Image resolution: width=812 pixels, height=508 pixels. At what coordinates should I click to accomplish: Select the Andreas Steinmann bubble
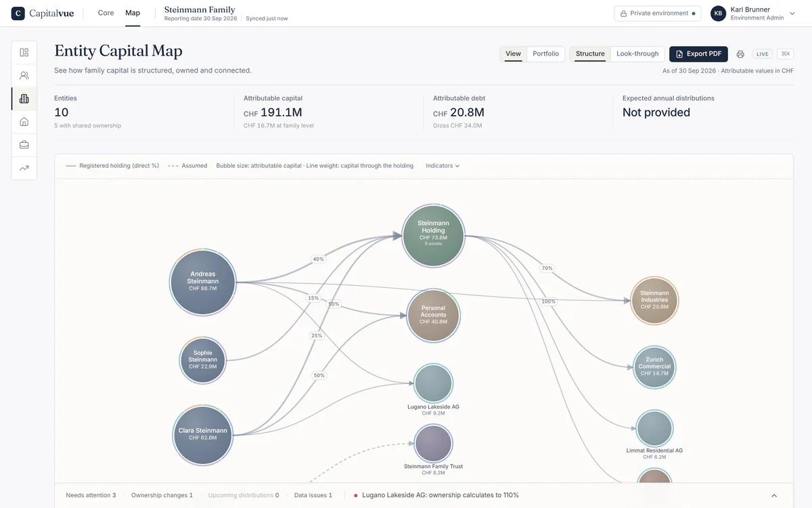(x=203, y=282)
